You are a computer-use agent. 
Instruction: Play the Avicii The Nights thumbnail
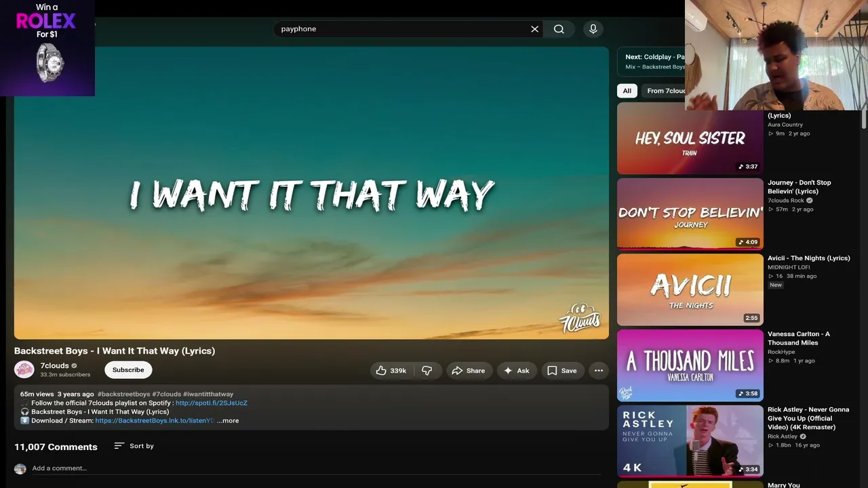[690, 290]
